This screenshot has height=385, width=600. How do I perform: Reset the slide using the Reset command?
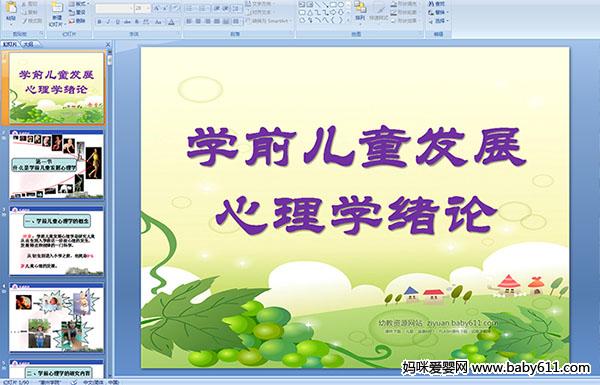pos(77,12)
